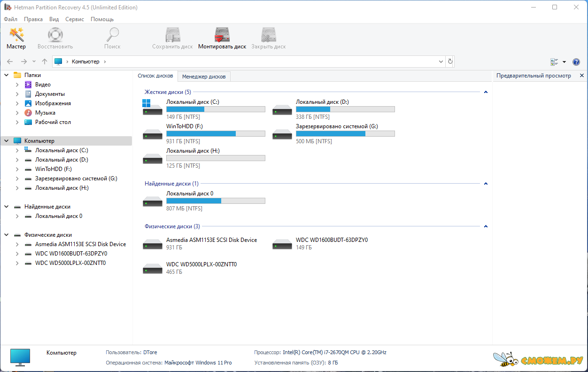The width and height of the screenshot is (588, 372).
Task: Click the usage bar of Локальный диск 0
Action: (x=216, y=201)
